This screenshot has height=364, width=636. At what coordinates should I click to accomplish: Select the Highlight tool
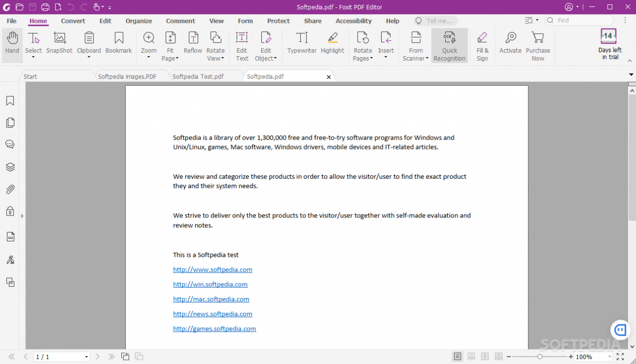[x=332, y=45]
